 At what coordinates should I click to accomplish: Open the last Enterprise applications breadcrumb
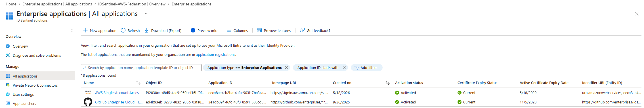(x=192, y=4)
